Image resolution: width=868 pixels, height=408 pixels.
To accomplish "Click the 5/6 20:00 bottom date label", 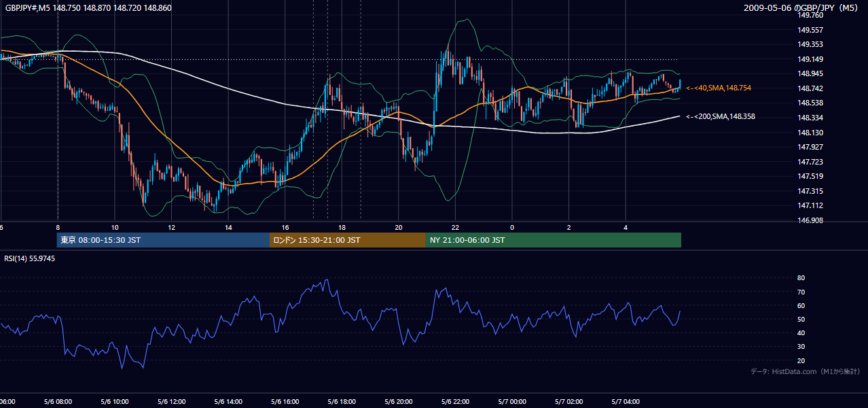I will click(x=399, y=402).
